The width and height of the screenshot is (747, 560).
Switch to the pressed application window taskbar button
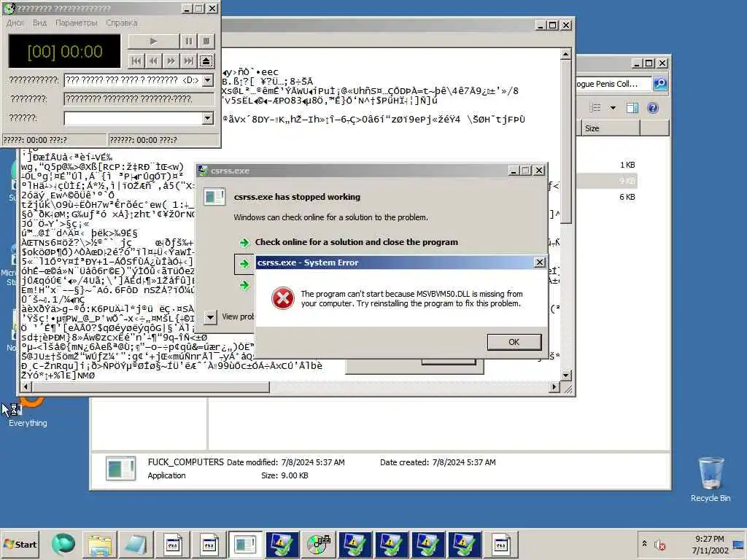tap(245, 545)
